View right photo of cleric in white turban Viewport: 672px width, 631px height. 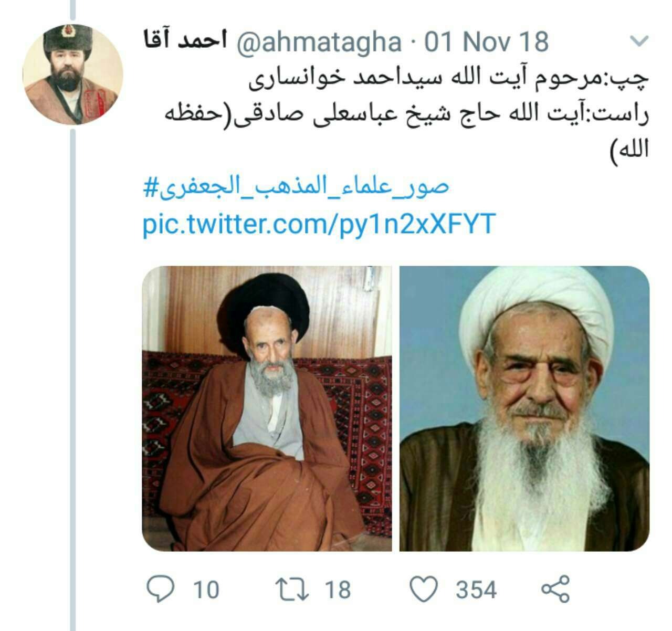524,409
